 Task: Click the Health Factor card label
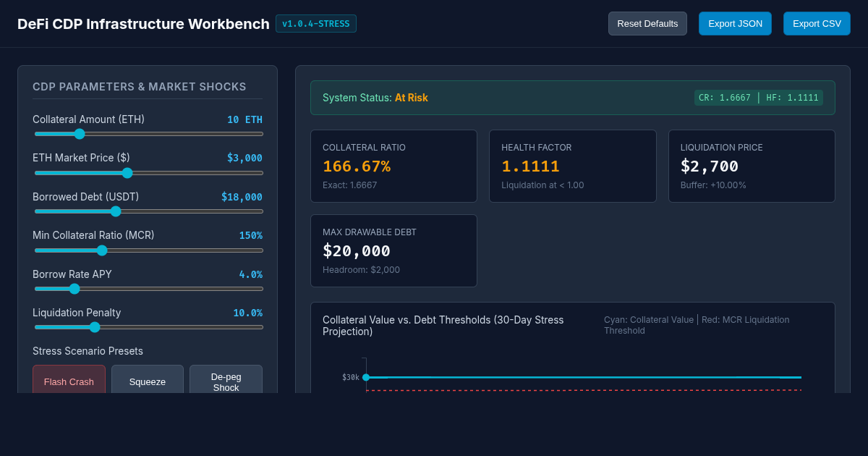(x=537, y=148)
